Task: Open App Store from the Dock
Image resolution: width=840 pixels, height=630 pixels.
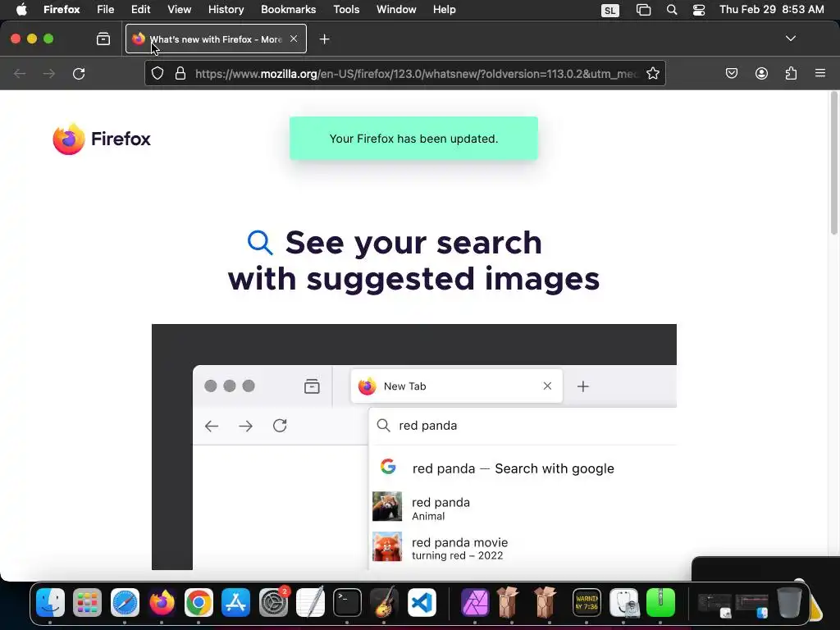Action: 235,603
